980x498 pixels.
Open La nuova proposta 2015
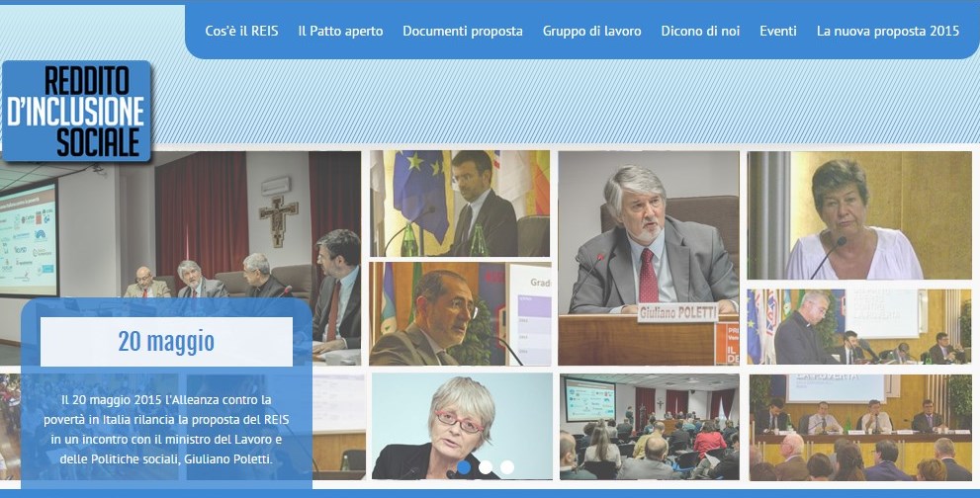click(x=887, y=31)
